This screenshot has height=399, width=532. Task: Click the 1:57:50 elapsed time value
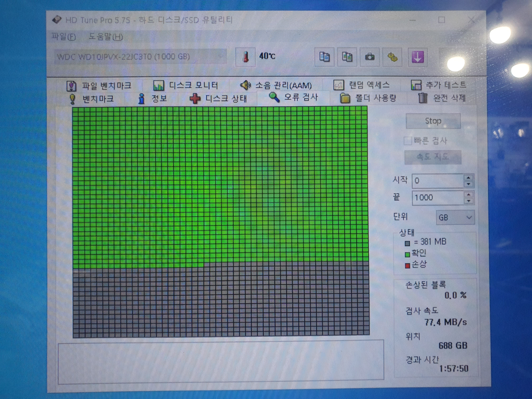pos(454,369)
